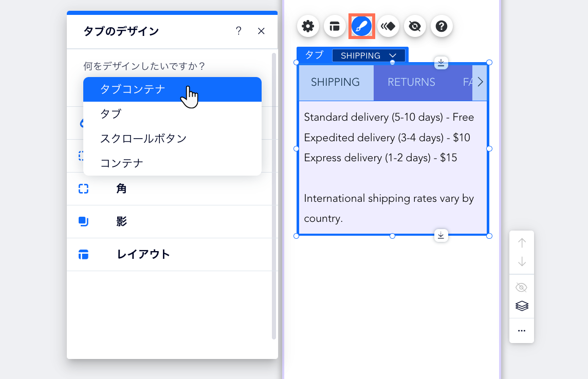This screenshot has width=588, height=379.
Task: Open the 影 shadow design section icon
Action: pos(83,221)
